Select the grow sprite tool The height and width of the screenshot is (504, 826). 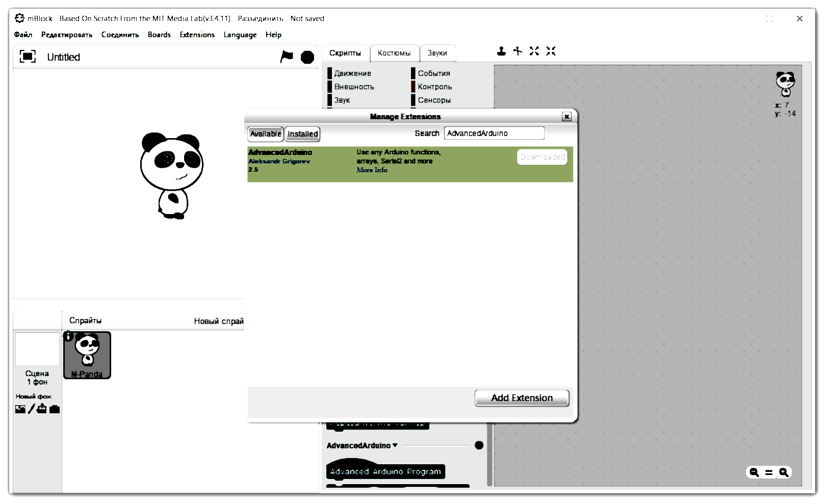(x=534, y=51)
